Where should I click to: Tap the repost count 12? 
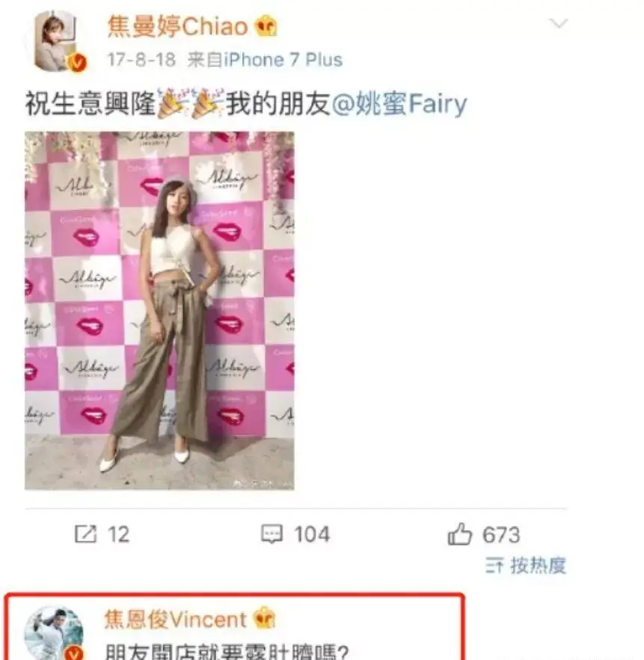coord(118,534)
